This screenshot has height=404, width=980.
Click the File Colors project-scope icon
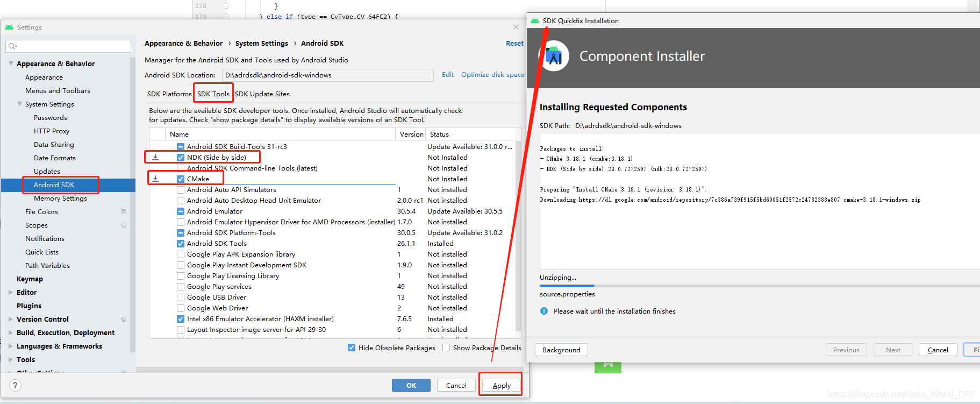point(124,212)
